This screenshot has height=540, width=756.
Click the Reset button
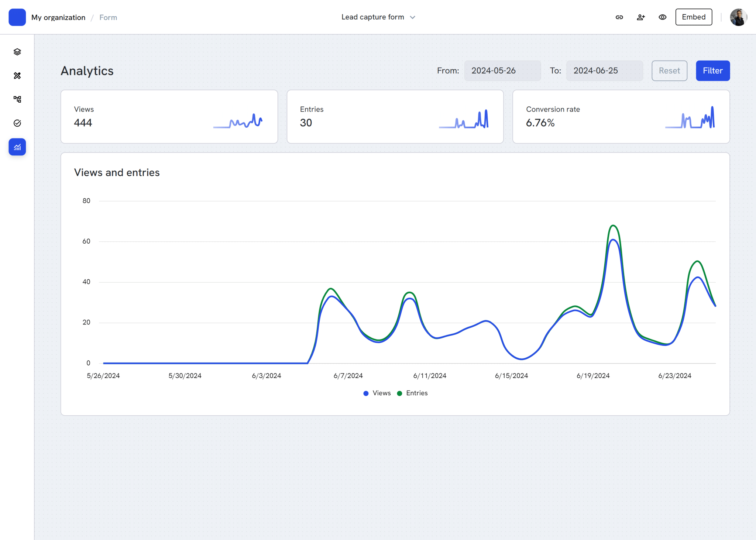(669, 71)
